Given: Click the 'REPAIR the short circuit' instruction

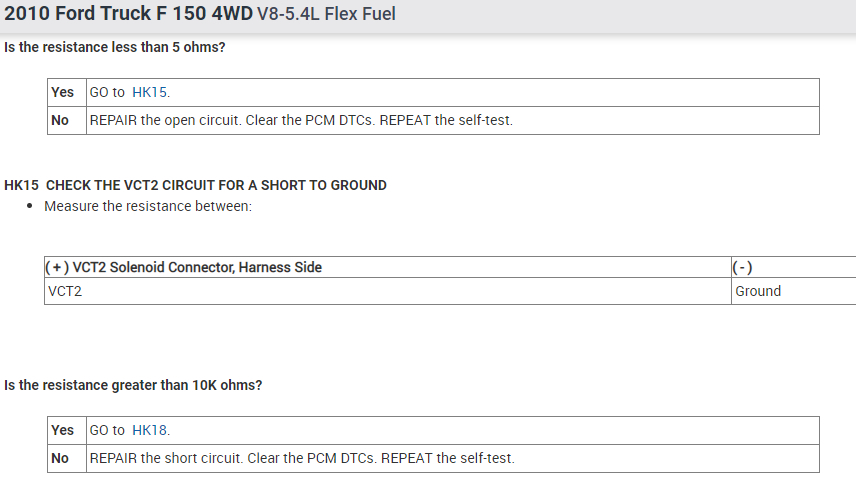Looking at the screenshot, I should [x=302, y=458].
